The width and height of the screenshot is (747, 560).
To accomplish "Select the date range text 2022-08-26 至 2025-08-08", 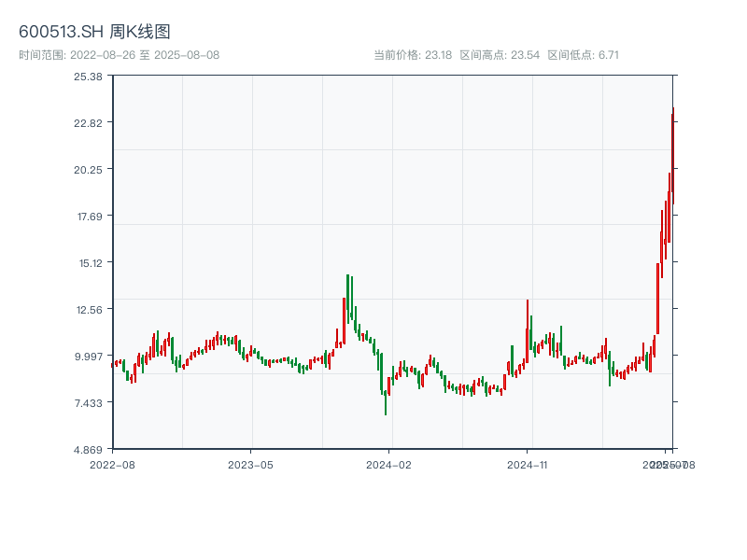I will tap(145, 55).
